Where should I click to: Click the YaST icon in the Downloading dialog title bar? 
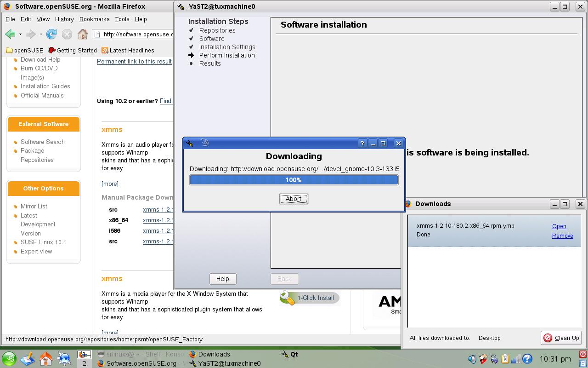click(x=189, y=143)
